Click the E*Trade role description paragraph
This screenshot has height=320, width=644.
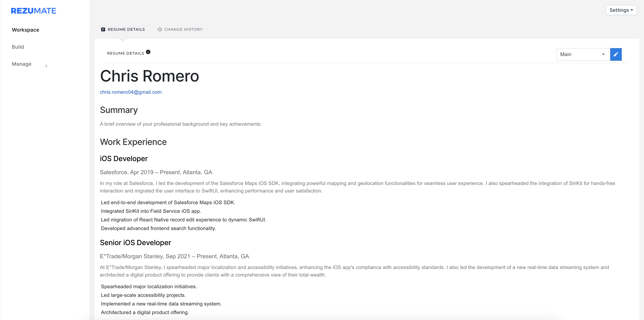tap(355, 271)
